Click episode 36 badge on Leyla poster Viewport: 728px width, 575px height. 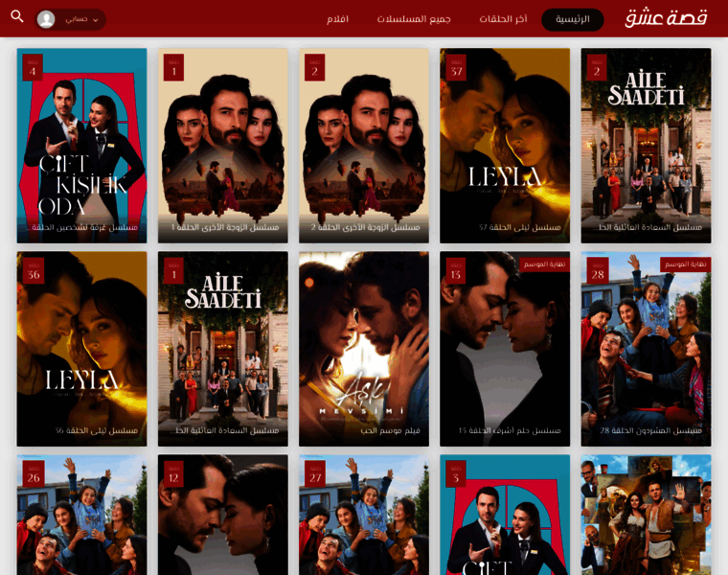coord(34,270)
